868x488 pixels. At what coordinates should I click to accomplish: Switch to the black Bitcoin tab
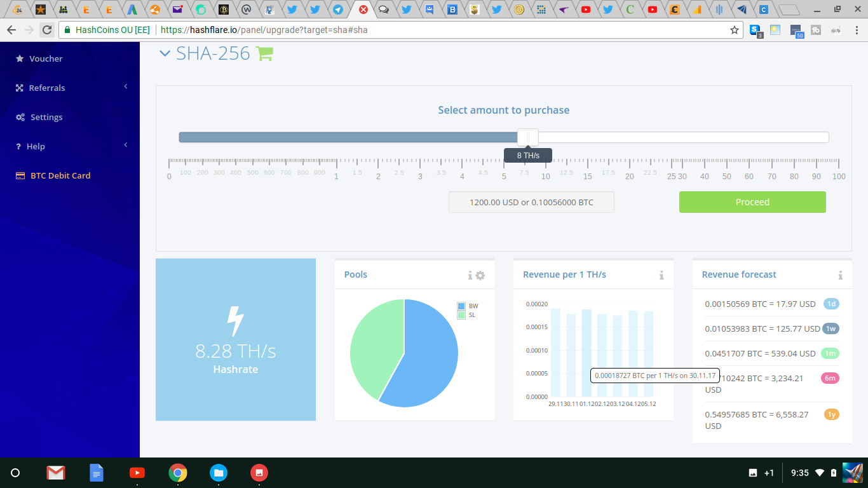pos(223,10)
